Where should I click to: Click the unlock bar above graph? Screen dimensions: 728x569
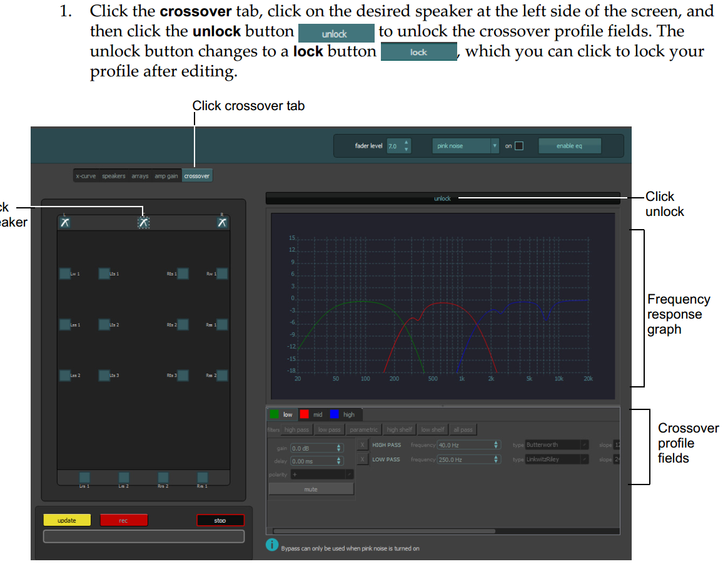(443, 198)
